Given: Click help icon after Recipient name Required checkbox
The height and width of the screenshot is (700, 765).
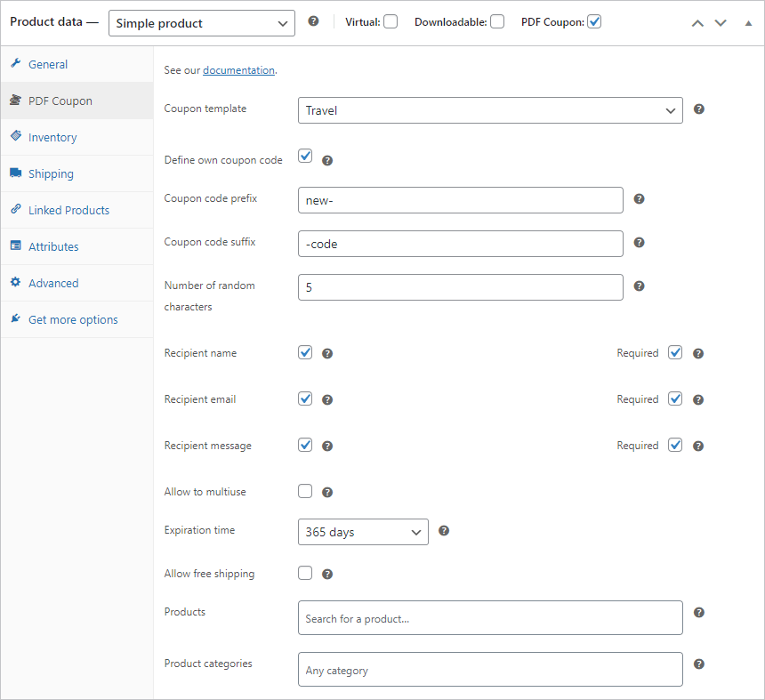Looking at the screenshot, I should (x=698, y=354).
